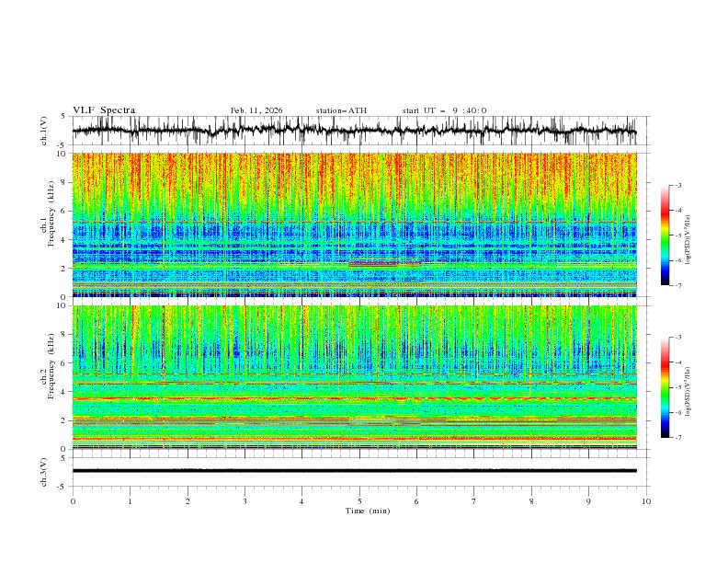Click the "-3" label on upper colorbar

click(677, 185)
